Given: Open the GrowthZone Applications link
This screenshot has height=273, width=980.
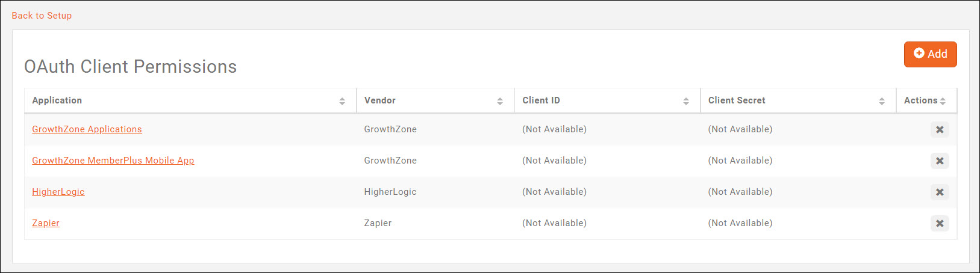Looking at the screenshot, I should coord(87,129).
